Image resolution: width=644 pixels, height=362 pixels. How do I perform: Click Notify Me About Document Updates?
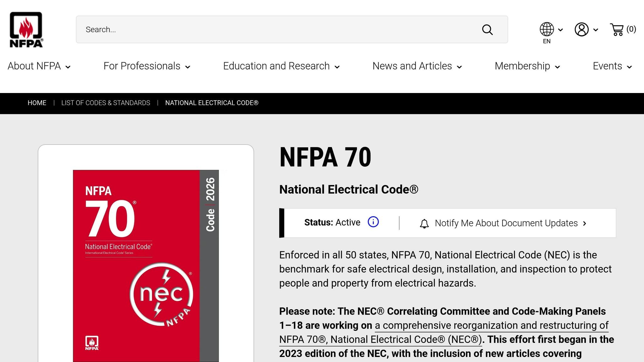point(506,223)
